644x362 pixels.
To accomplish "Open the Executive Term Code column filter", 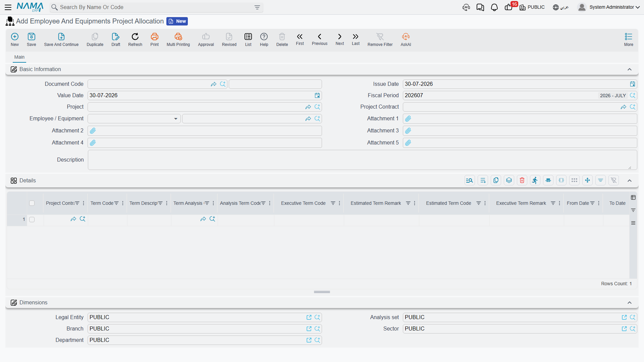I will (x=333, y=203).
